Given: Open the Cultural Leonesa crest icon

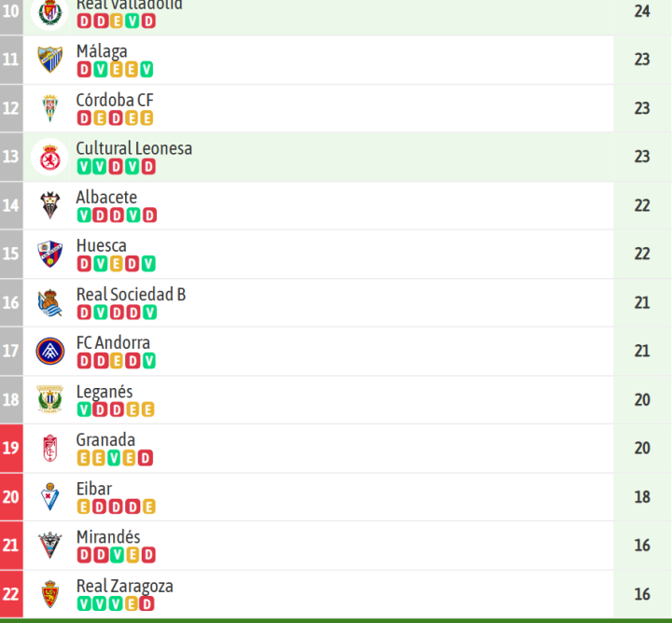Looking at the screenshot, I should tap(49, 157).
